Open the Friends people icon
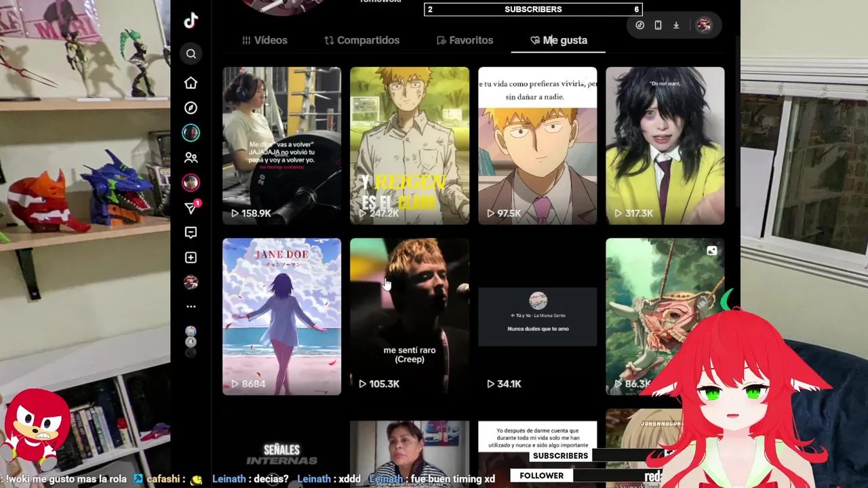This screenshot has height=488, width=868. click(x=191, y=158)
